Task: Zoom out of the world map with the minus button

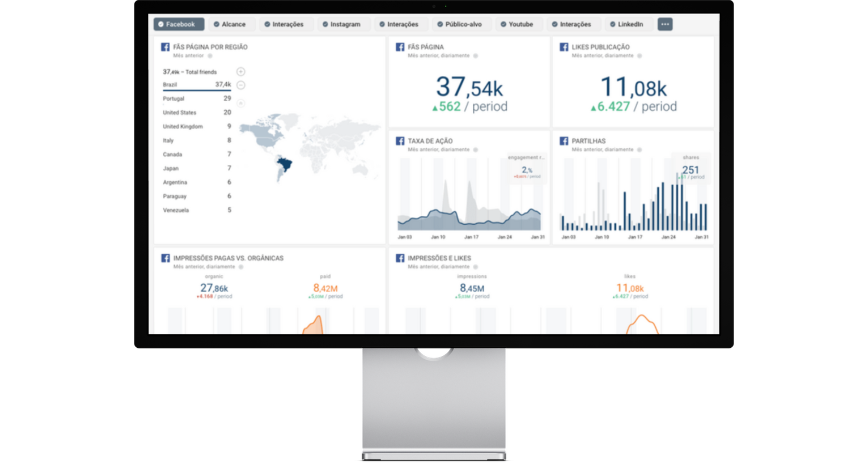Action: pyautogui.click(x=240, y=85)
